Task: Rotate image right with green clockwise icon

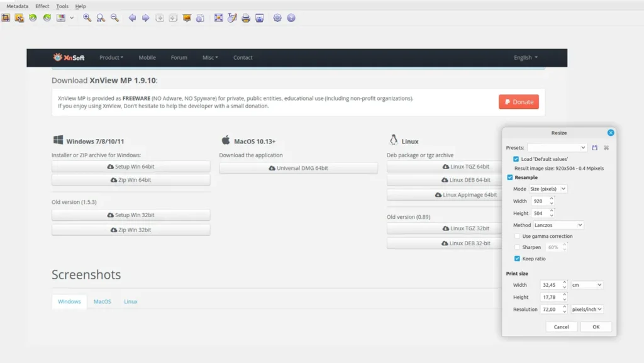Action: click(x=47, y=18)
